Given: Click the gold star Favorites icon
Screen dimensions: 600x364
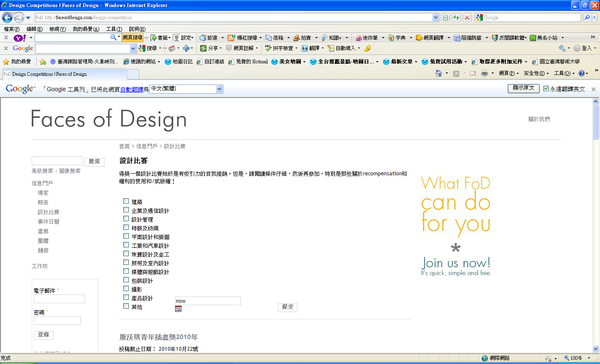Looking at the screenshot, I should (6, 62).
